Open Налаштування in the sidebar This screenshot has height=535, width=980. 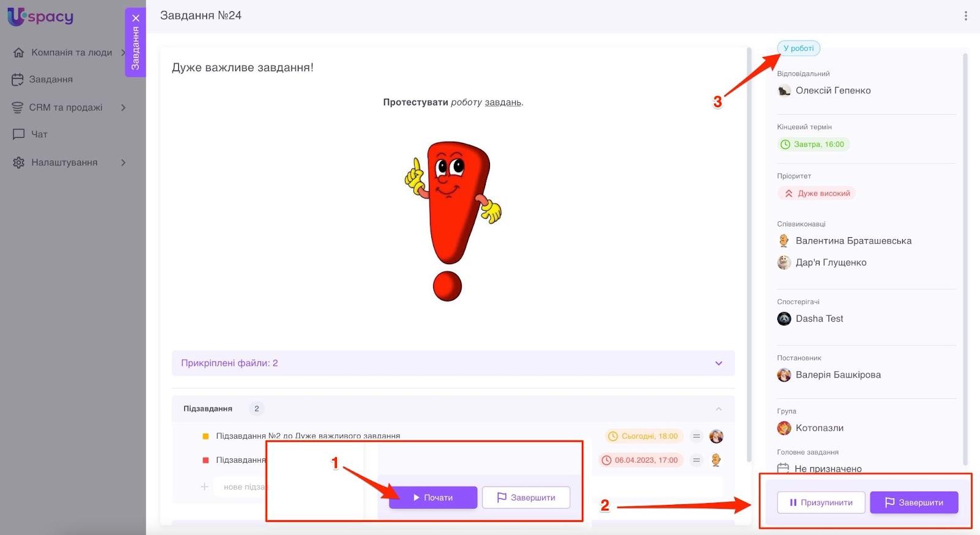pos(64,163)
